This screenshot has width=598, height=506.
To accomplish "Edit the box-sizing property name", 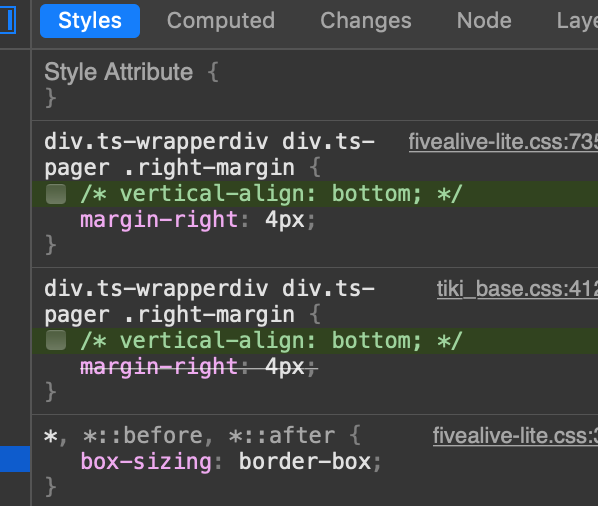I will tap(146, 462).
